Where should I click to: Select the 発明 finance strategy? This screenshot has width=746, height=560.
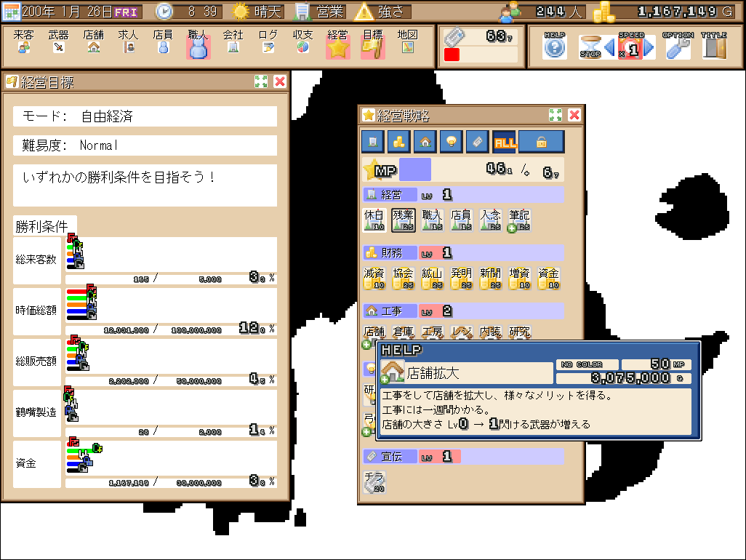tap(462, 279)
